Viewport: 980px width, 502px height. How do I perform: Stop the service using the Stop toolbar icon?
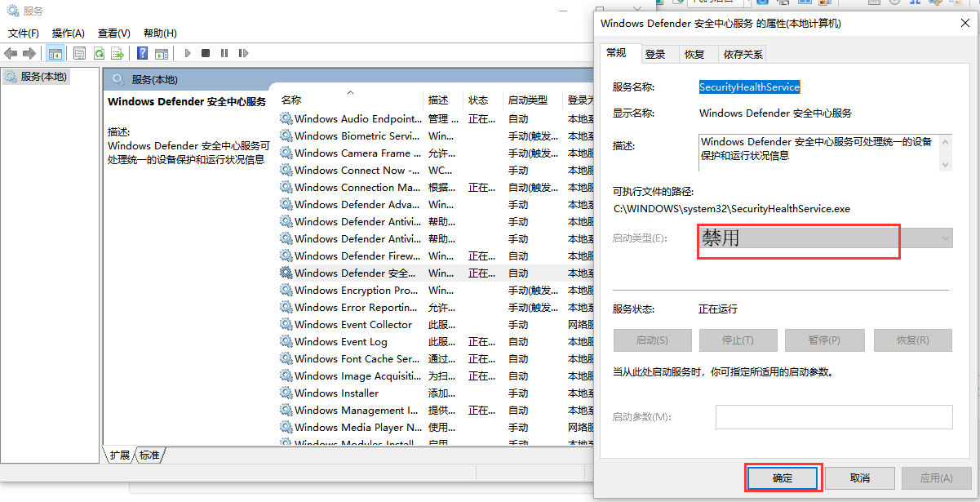206,53
